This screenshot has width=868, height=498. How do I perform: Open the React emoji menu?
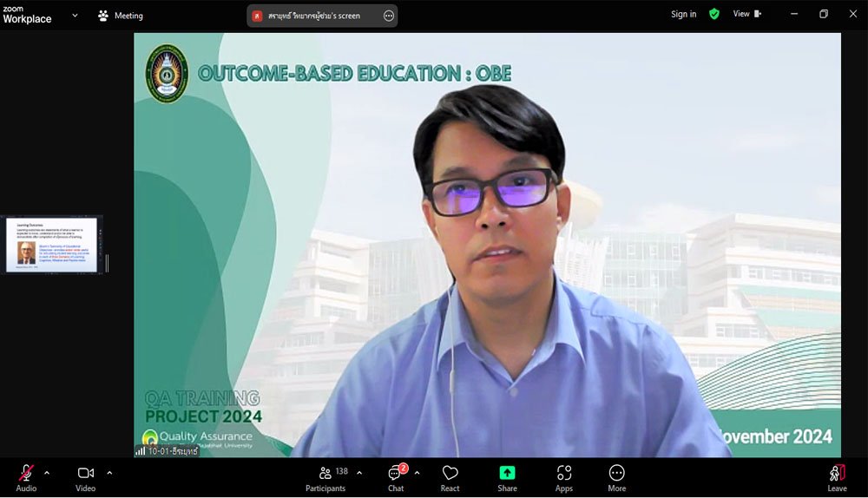tap(450, 476)
